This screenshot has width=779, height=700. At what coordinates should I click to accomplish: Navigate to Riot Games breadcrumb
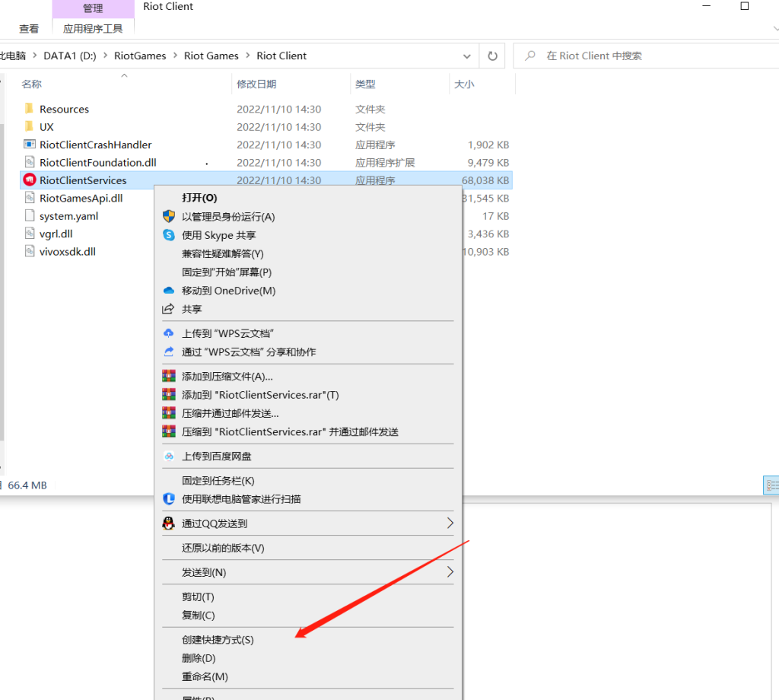coord(211,56)
